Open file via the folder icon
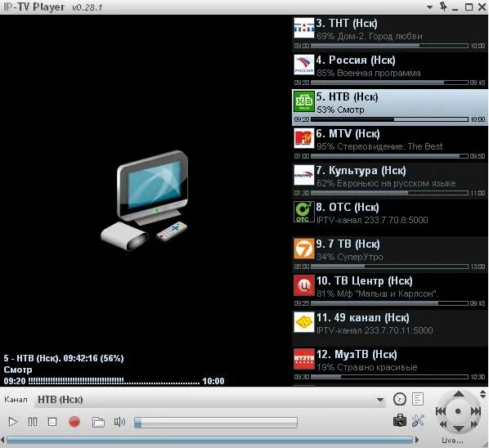 click(98, 422)
